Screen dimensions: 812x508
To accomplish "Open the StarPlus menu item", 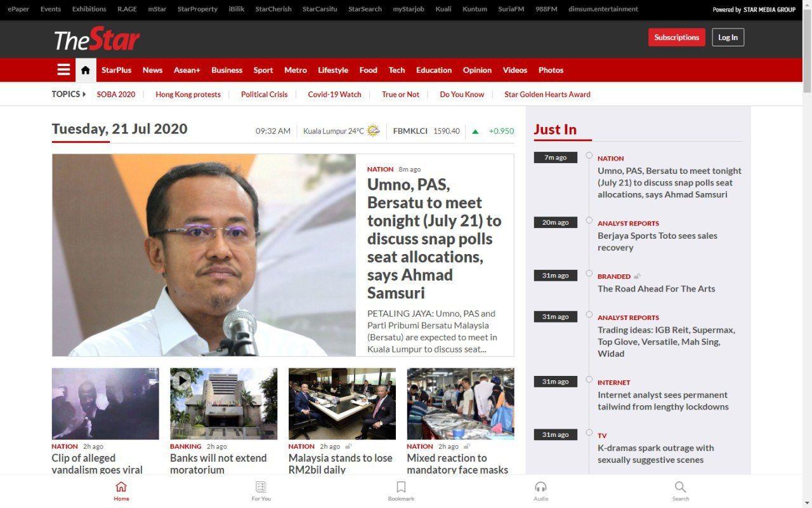I will [116, 70].
